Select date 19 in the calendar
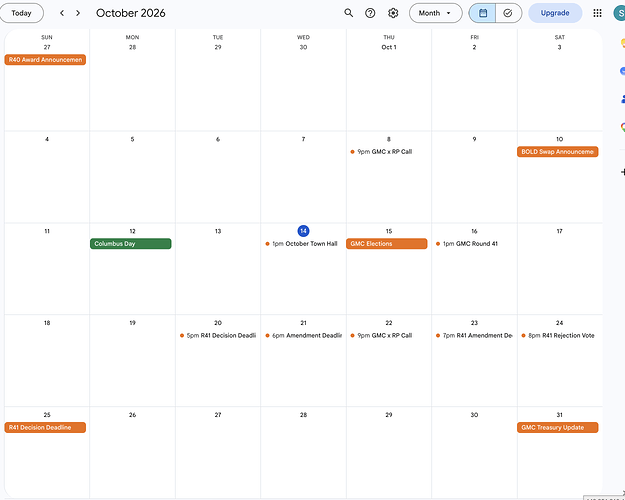Viewport: 625px width, 500px height. (x=132, y=323)
